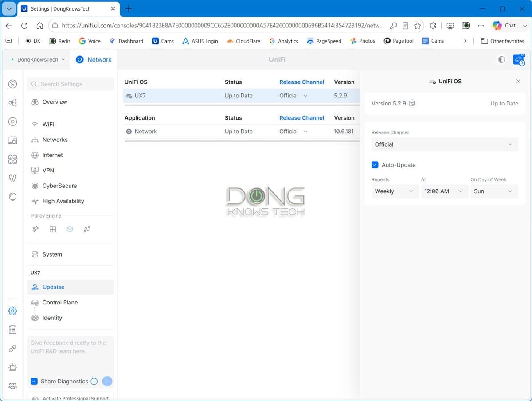The width and height of the screenshot is (532, 401).
Task: Select the Updates menu item
Action: (x=70, y=287)
